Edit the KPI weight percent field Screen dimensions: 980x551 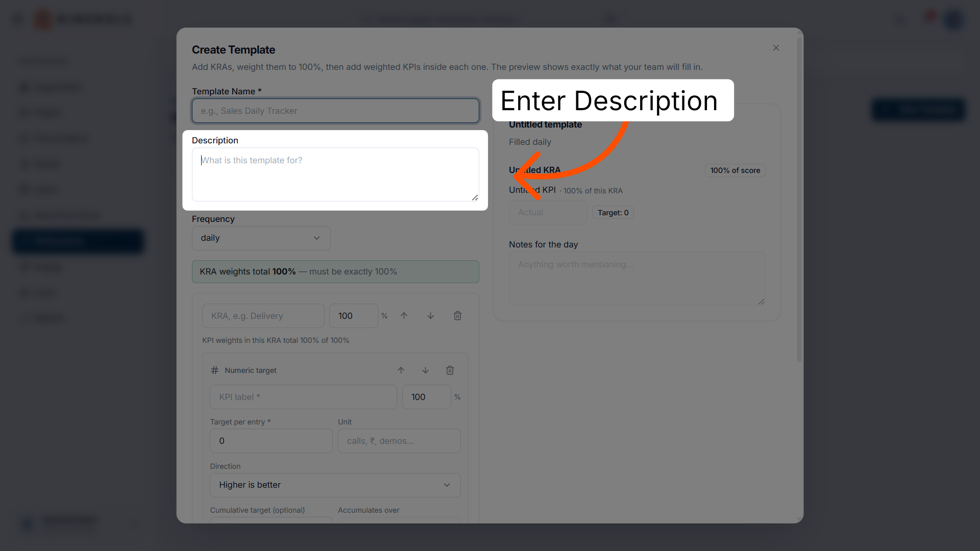pyautogui.click(x=426, y=397)
